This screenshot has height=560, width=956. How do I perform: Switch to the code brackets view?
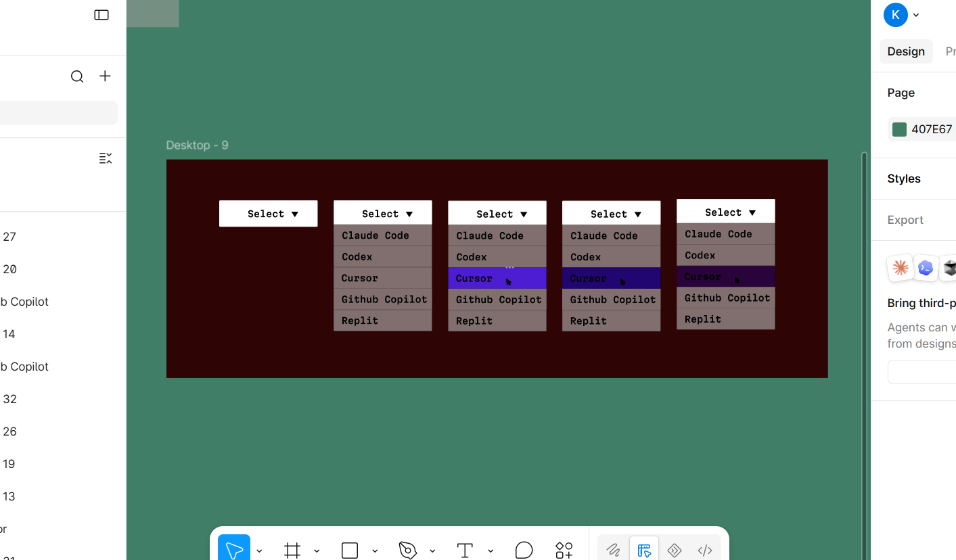(705, 550)
